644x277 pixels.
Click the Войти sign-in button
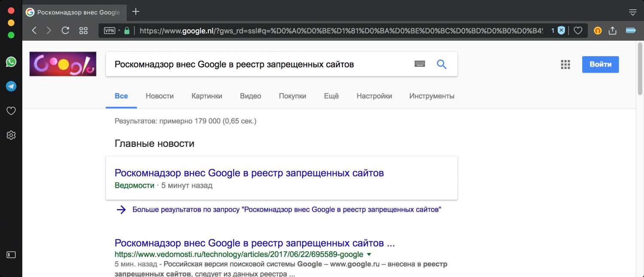pos(600,64)
